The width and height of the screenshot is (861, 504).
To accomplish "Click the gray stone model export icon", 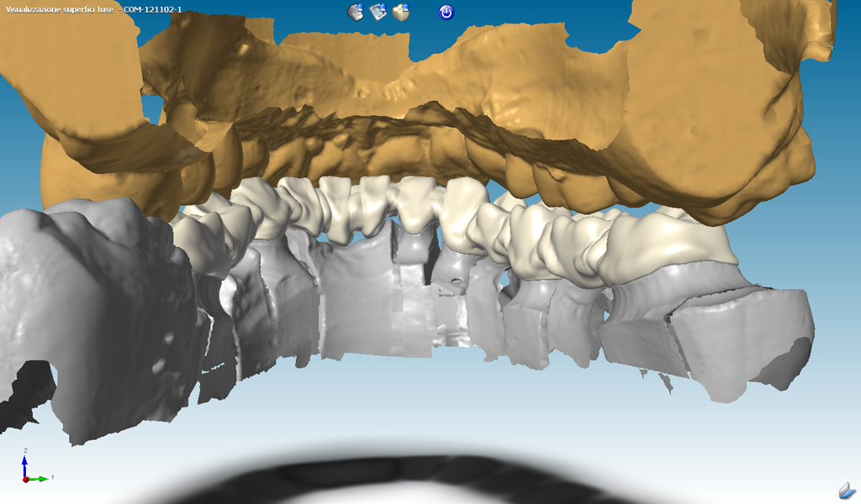I will coord(356,12).
